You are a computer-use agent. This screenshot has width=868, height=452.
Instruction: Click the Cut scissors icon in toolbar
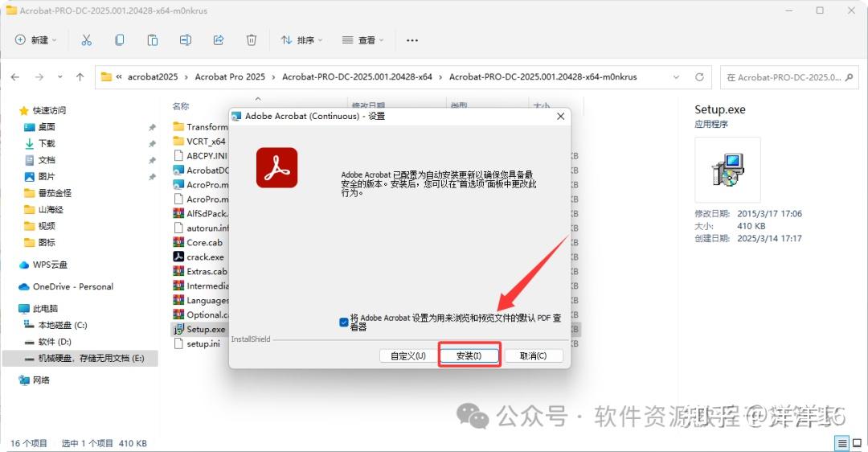coord(86,40)
